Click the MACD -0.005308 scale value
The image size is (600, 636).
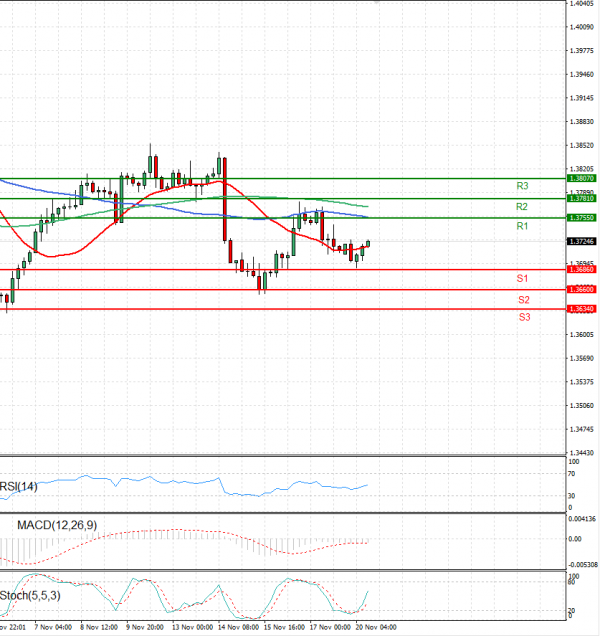pyautogui.click(x=583, y=565)
